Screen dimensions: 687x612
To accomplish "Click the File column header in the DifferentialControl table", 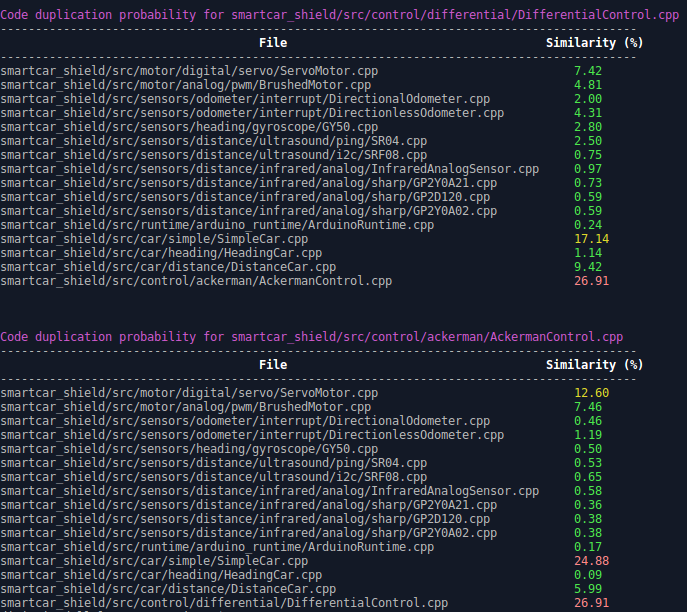I will 273,43.
